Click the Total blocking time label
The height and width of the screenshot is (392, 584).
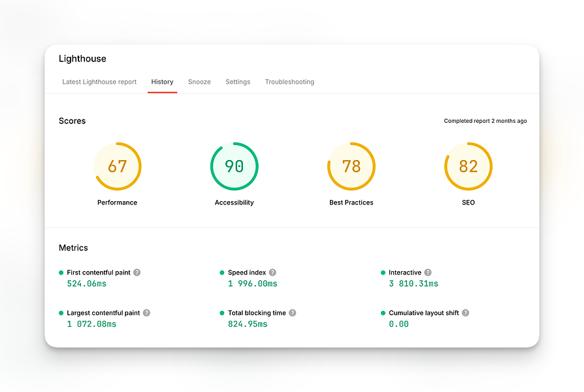click(257, 313)
